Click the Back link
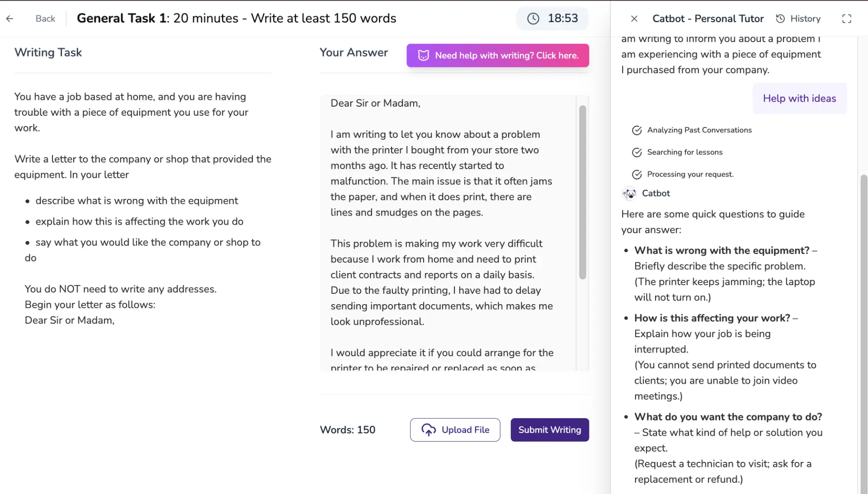This screenshot has width=868, height=494. (x=45, y=19)
